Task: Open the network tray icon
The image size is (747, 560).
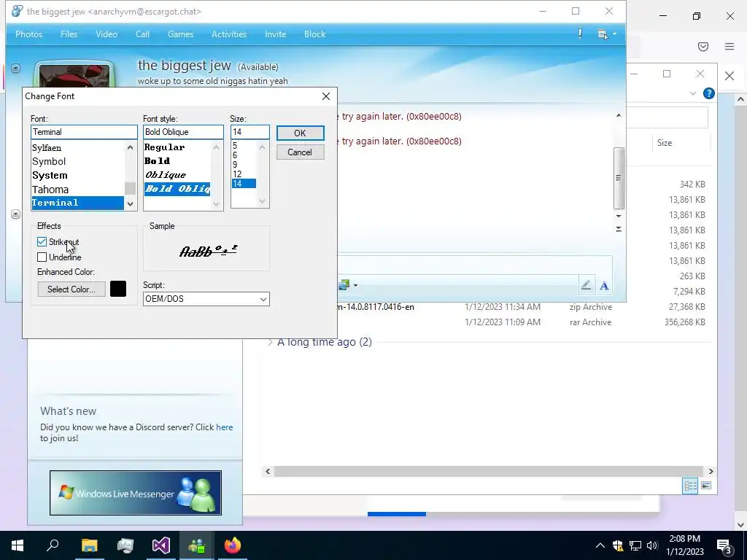Action: (x=635, y=545)
